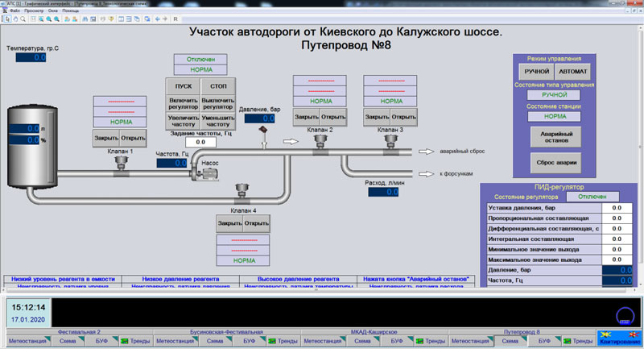This screenshot has height=349, width=644.
Task: Open Тренды tab under Путепровод 8
Action: click(x=578, y=341)
